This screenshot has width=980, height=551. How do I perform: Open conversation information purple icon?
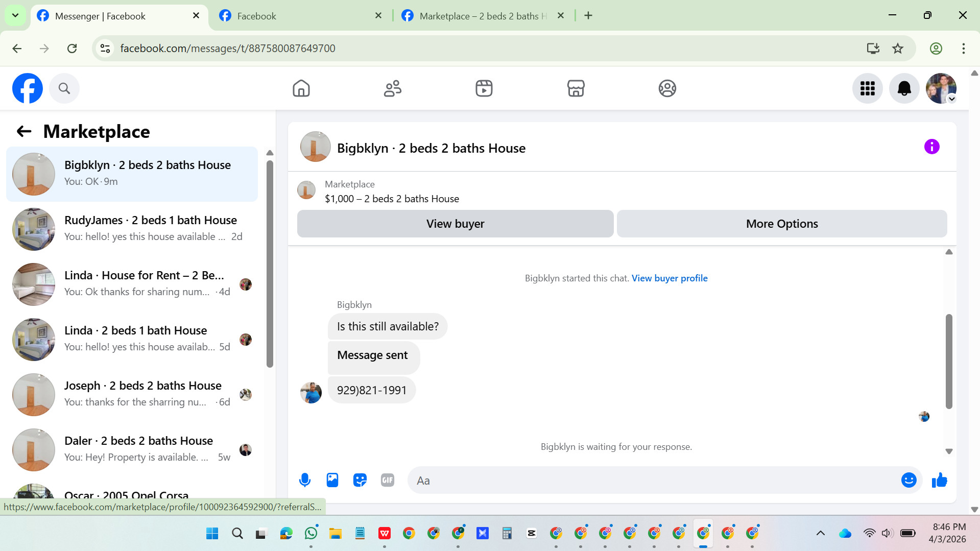point(932,147)
